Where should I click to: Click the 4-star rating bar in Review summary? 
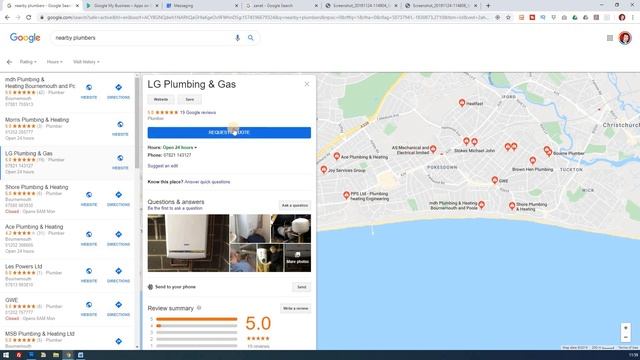pyautogui.click(x=196, y=326)
